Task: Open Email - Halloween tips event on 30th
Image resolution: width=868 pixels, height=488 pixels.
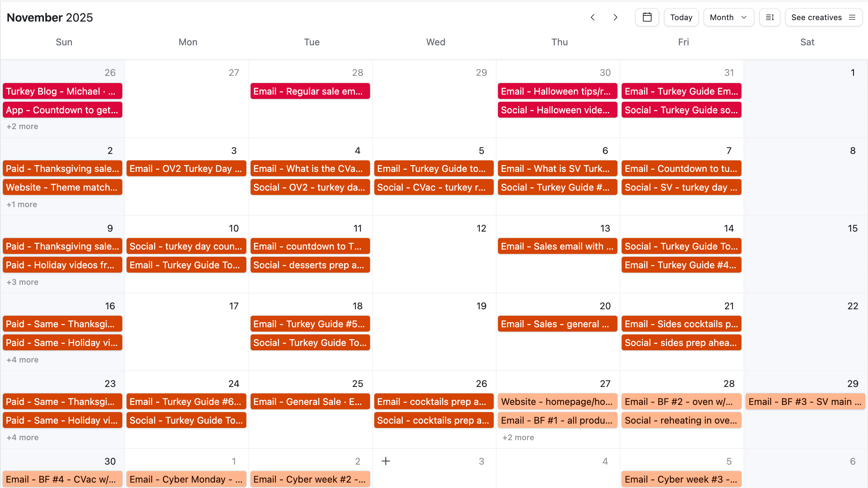Action: click(x=557, y=91)
